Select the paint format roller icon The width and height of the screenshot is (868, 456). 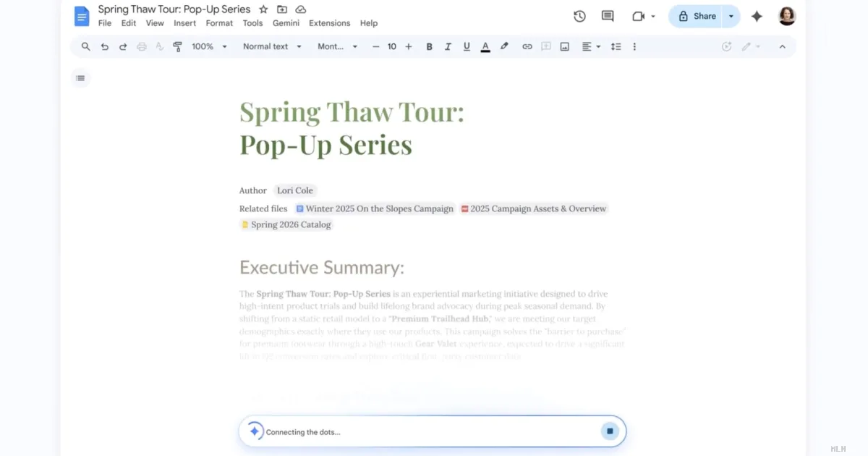pyautogui.click(x=177, y=46)
